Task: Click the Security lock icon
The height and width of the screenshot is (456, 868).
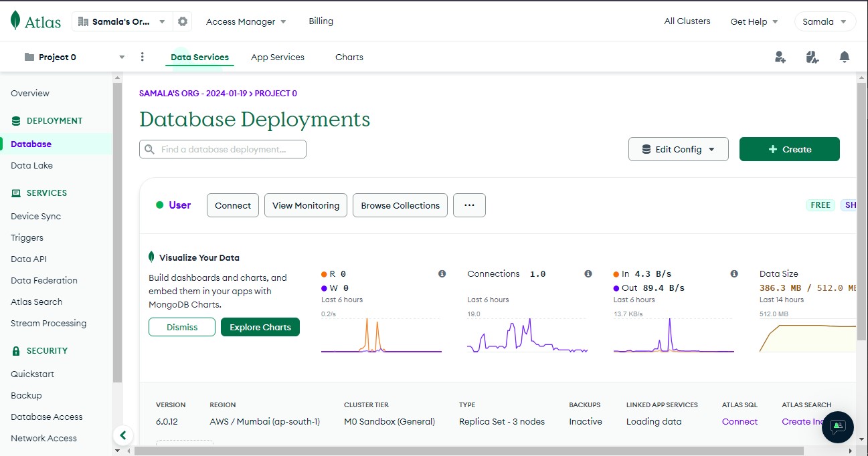Action: click(x=16, y=351)
